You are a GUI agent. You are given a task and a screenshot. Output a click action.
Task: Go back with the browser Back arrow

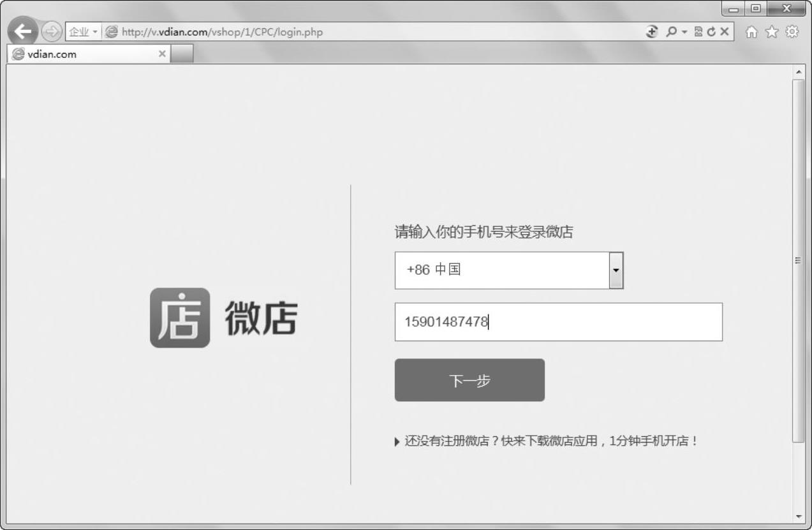click(23, 31)
